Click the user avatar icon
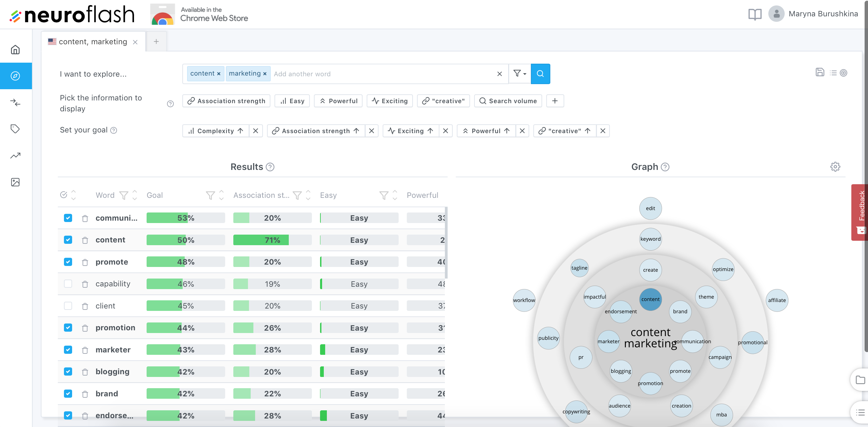This screenshot has height=427, width=868. [776, 14]
